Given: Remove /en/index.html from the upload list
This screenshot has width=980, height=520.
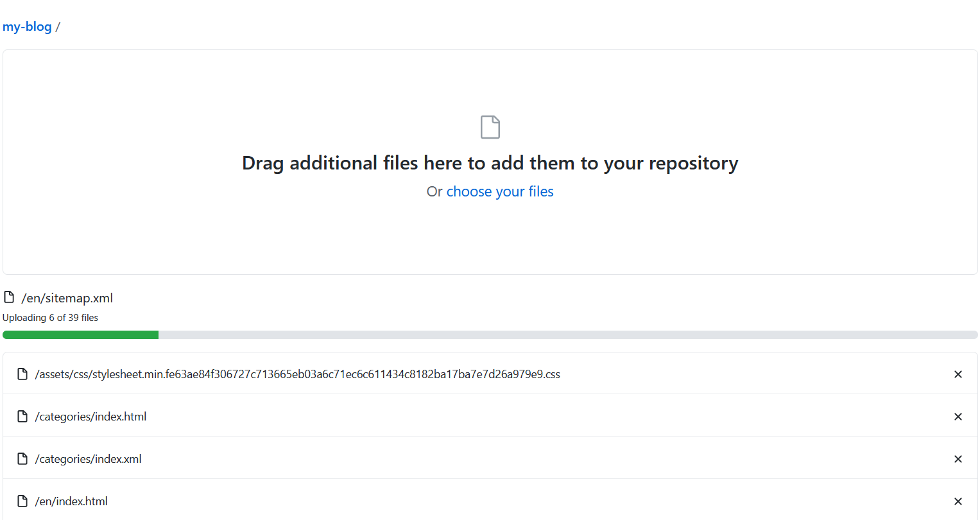Looking at the screenshot, I should (x=958, y=501).
